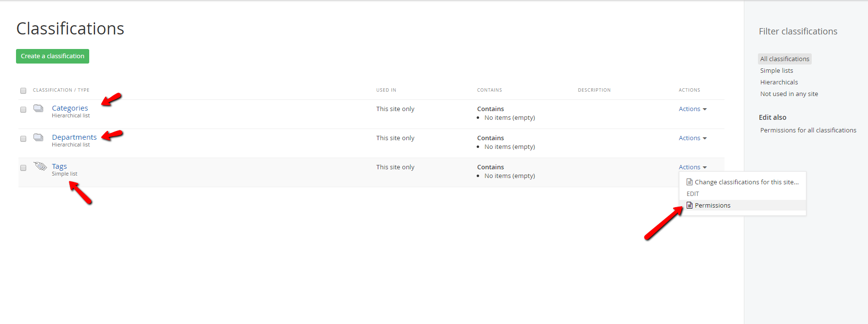The width and height of the screenshot is (868, 324).
Task: Click 'No items (empty)' in Categories row
Action: (x=510, y=118)
